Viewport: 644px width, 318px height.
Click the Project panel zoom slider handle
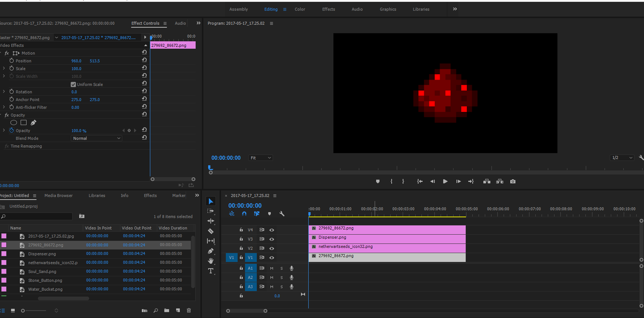(x=23, y=311)
